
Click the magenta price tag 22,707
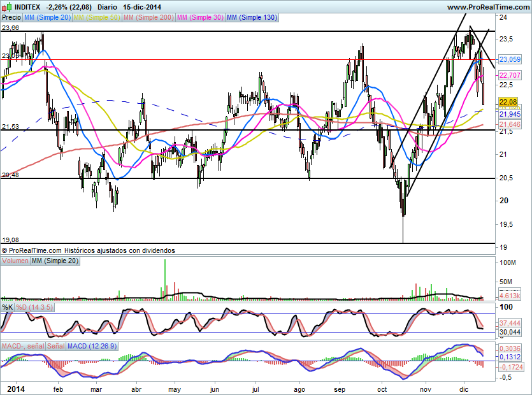[x=510, y=75]
